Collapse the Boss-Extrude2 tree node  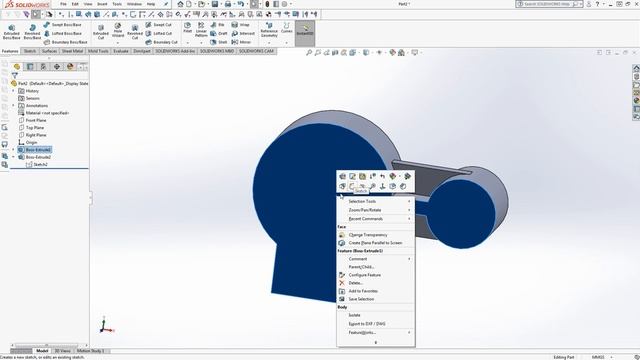[13, 157]
